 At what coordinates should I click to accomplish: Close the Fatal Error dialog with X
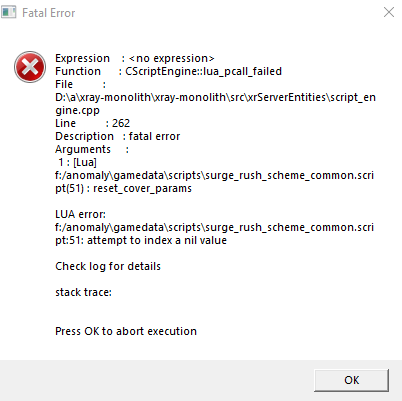tap(389, 12)
